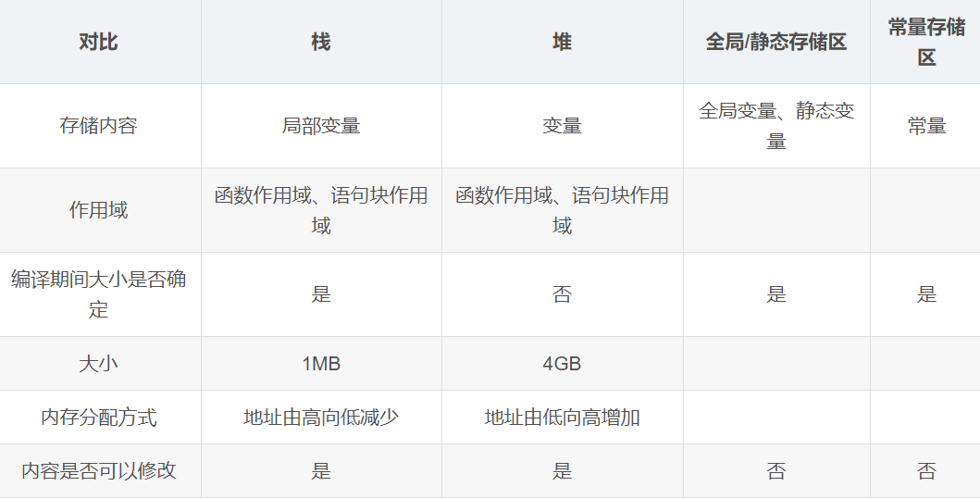Viewport: 980px width, 499px height.
Task: Click the 地址由高向低减少 cell
Action: [x=320, y=418]
